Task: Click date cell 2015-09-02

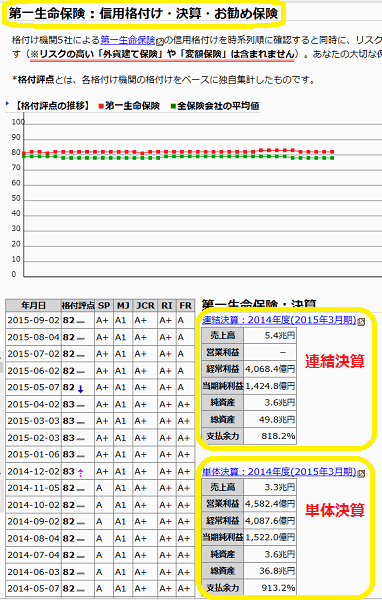Action: [x=33, y=320]
